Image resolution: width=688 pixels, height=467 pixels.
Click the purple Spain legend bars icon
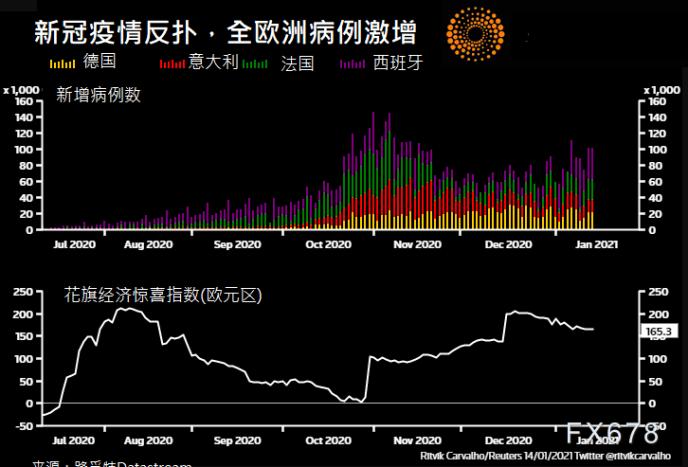352,64
